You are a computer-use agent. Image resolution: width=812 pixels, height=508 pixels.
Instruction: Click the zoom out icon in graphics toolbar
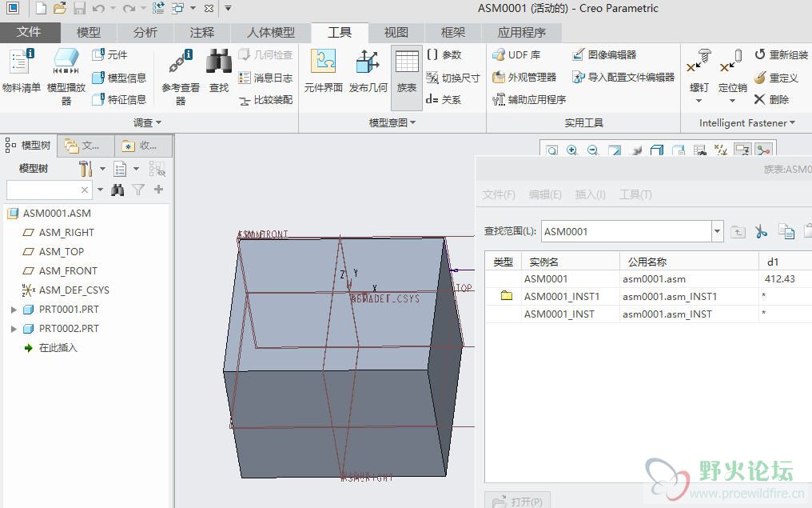[x=593, y=150]
